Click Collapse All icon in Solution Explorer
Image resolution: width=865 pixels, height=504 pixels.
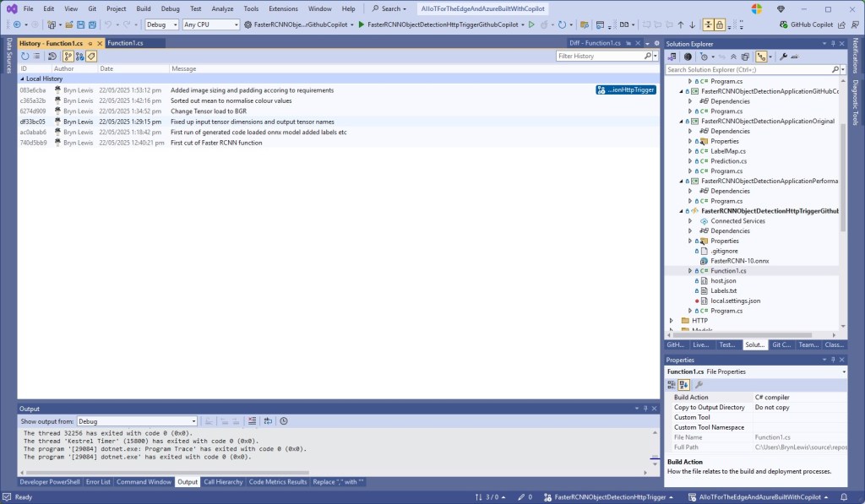pos(734,57)
